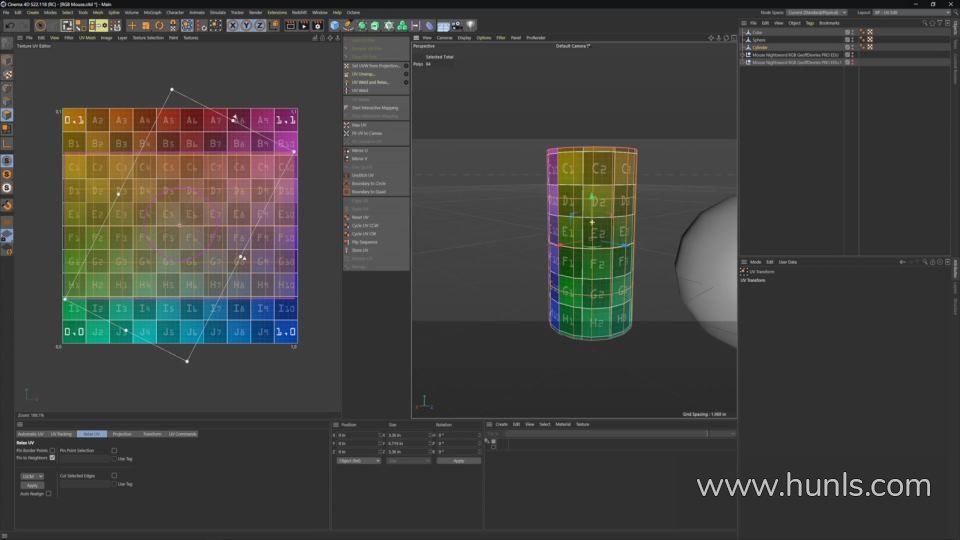
Task: Select the Move tool icon
Action: 132,25
